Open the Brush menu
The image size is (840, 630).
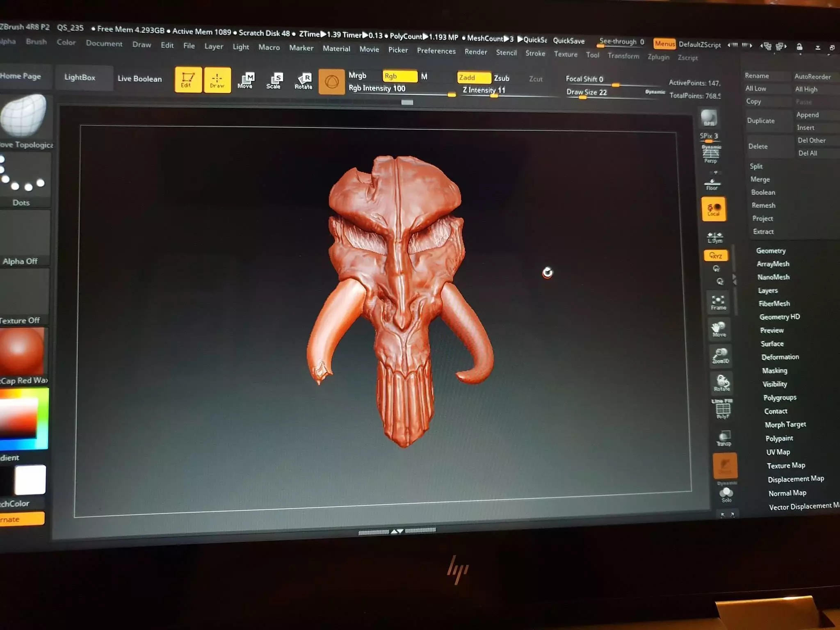[36, 42]
